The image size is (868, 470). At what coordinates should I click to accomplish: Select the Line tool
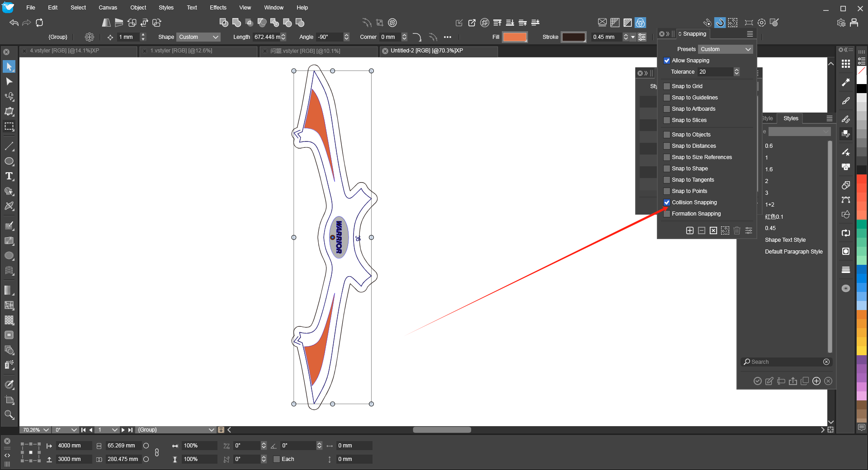coord(9,146)
